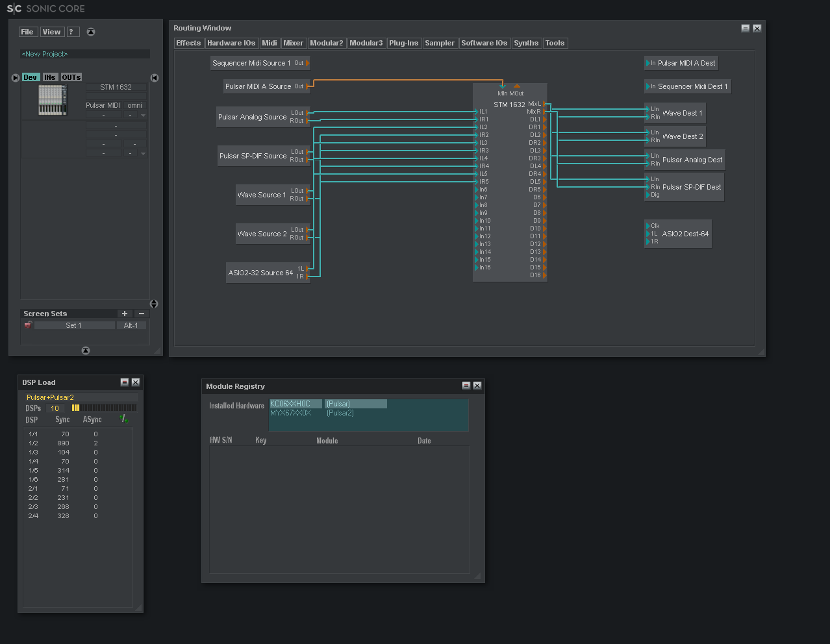Viewport: 830px width, 644px height.
Task: Toggle the INs view button
Action: [x=50, y=77]
